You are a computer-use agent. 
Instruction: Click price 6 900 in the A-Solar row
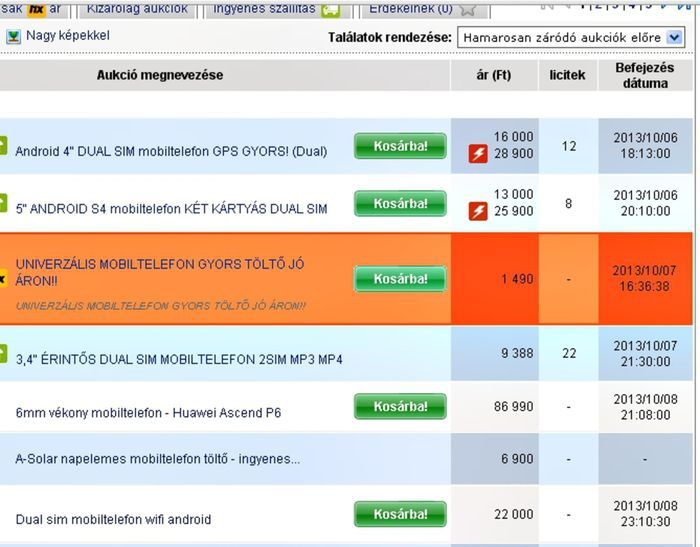(517, 459)
